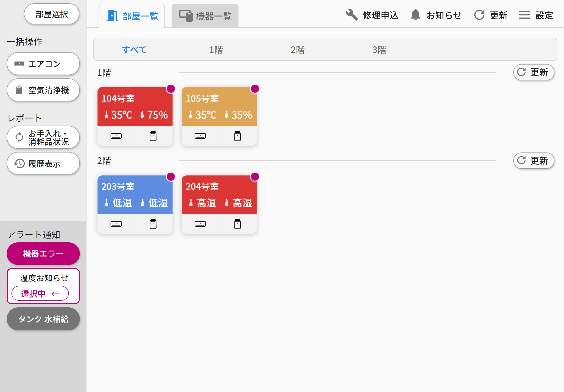The height and width of the screenshot is (392, 564).
Task: Open 履歴表示 history report
Action: click(43, 163)
